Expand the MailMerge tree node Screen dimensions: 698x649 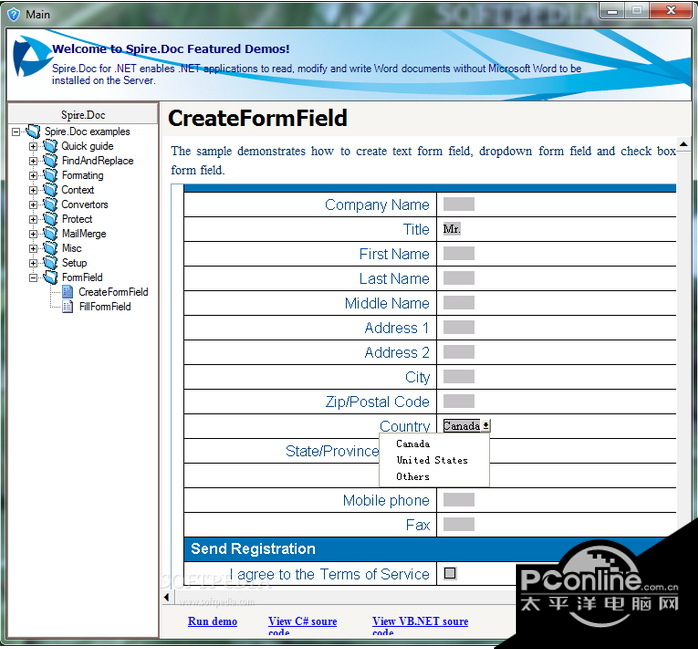tap(33, 234)
